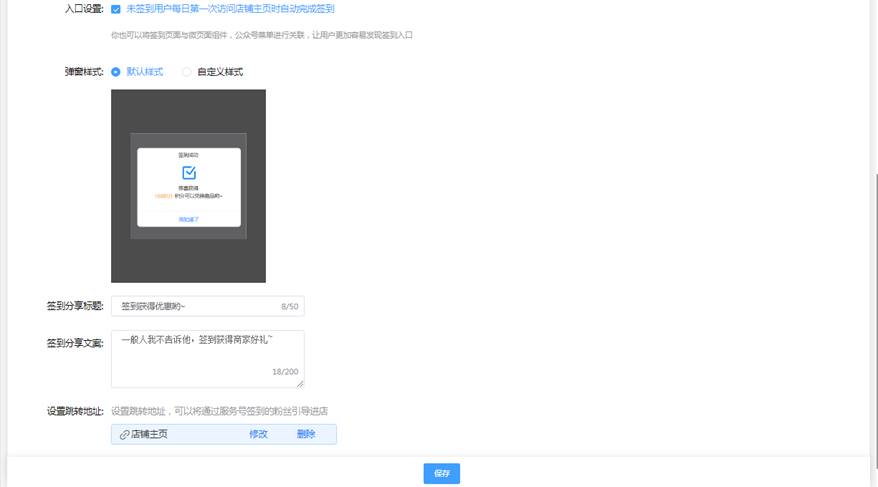Click the 设置跳转地址 hint text
This screenshot has width=878, height=487.
pyautogui.click(x=220, y=411)
